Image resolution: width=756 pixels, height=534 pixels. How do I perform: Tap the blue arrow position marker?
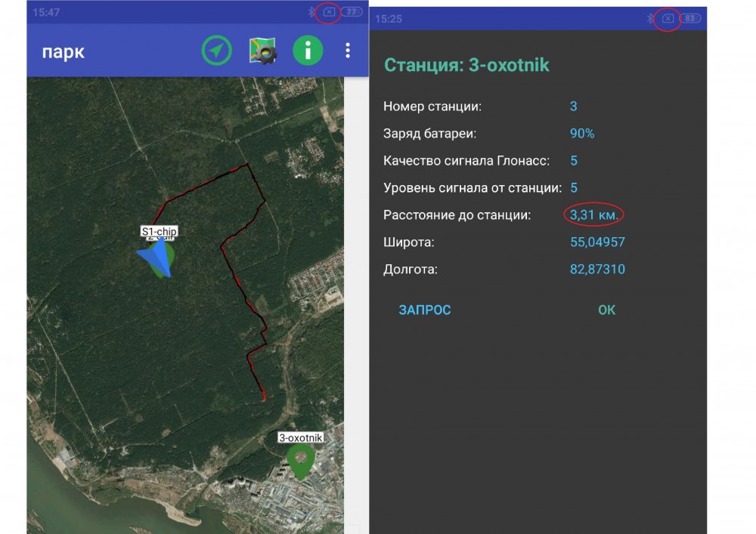pos(156,258)
